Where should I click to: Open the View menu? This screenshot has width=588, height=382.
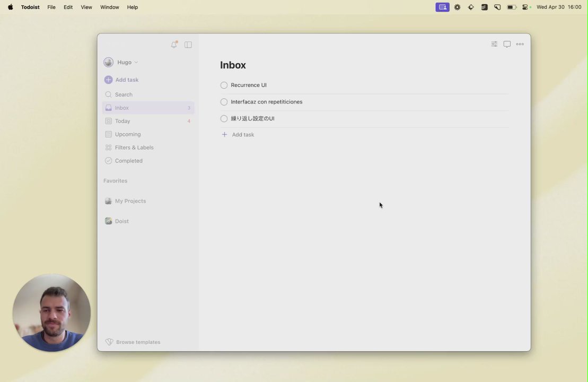pyautogui.click(x=86, y=7)
